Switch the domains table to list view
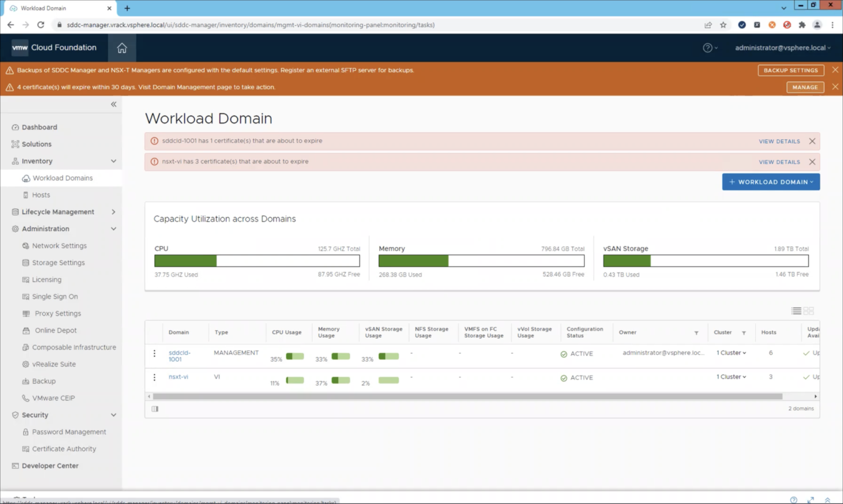The width and height of the screenshot is (843, 504). [796, 311]
